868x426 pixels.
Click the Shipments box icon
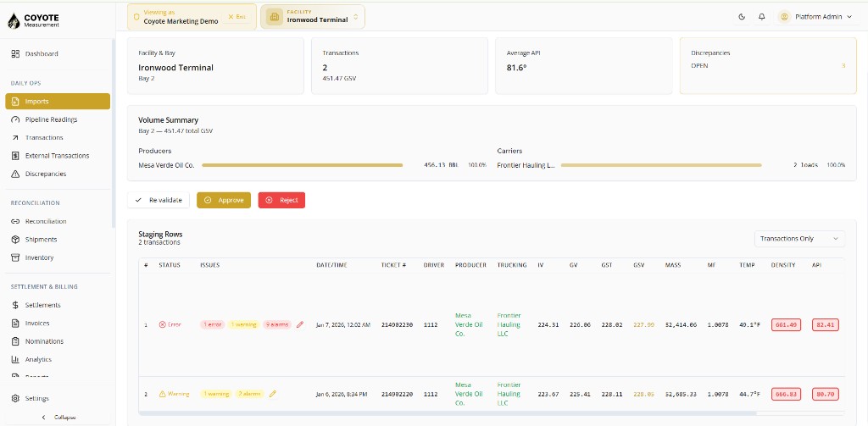[x=15, y=240]
